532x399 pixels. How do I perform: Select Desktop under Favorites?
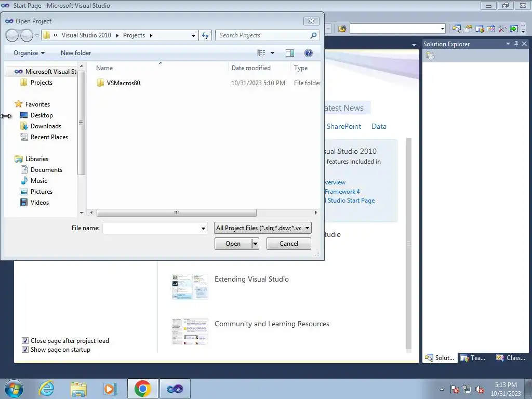pos(42,115)
